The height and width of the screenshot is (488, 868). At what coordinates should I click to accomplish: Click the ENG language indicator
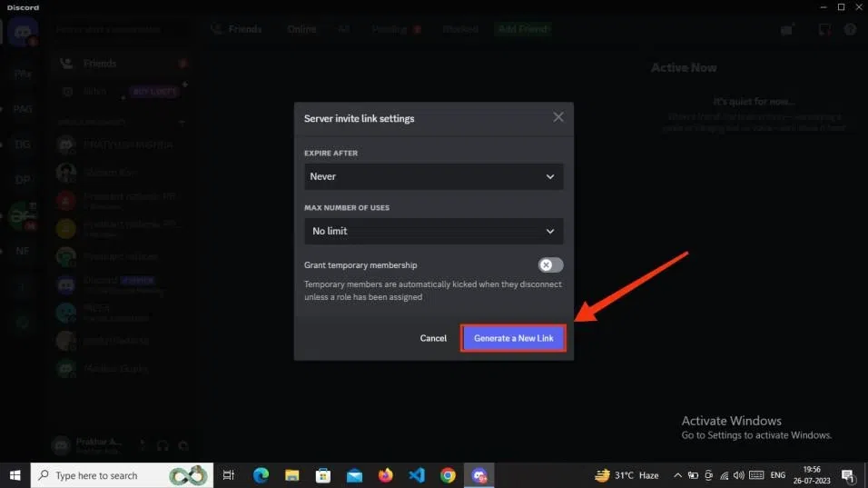(x=777, y=475)
